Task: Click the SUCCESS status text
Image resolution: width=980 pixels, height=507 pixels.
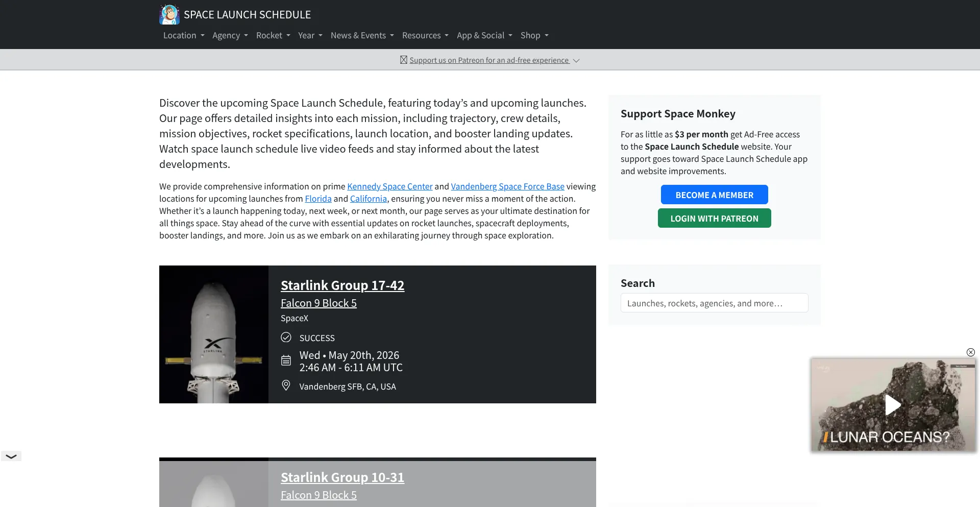Action: pyautogui.click(x=317, y=338)
